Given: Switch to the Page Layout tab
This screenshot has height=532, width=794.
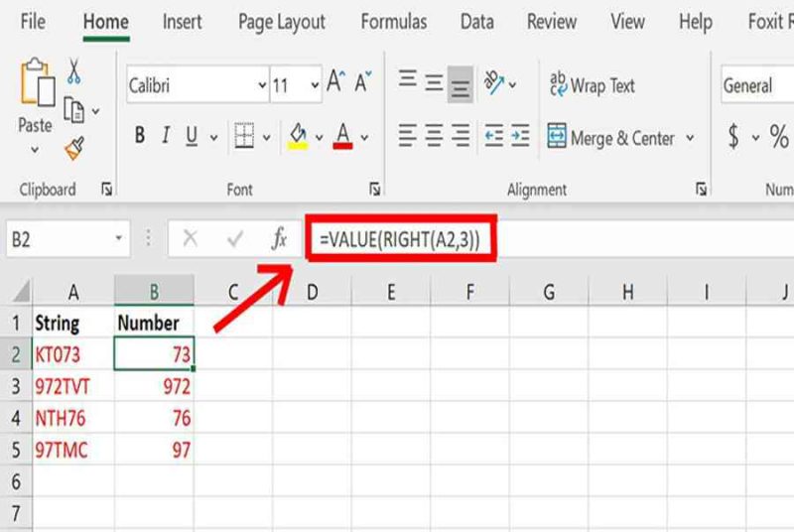Looking at the screenshot, I should (282, 22).
